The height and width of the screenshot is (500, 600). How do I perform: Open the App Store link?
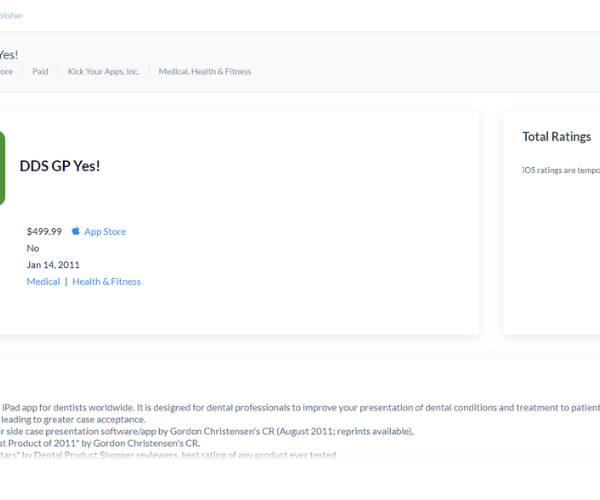pos(105,231)
